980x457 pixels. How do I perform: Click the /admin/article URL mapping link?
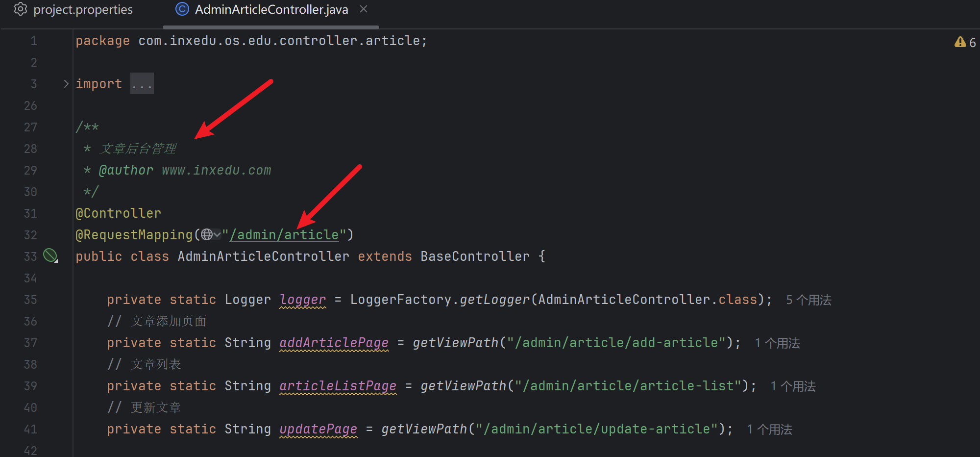[284, 235]
